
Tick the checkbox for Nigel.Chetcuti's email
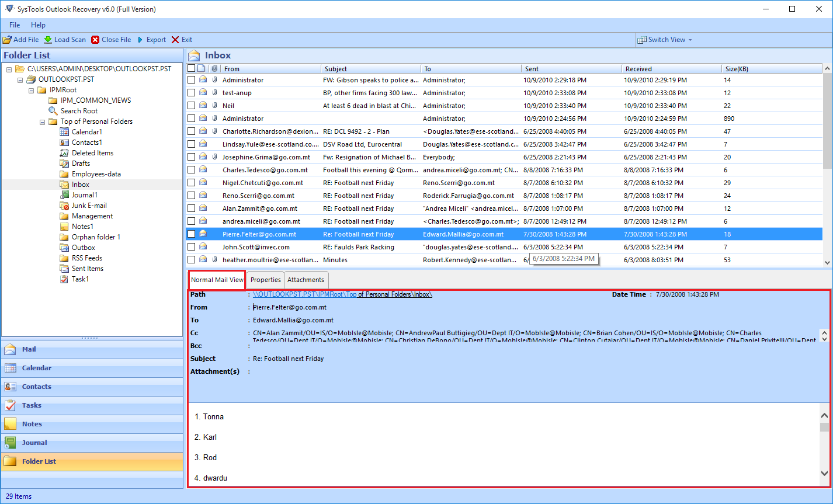coord(191,183)
